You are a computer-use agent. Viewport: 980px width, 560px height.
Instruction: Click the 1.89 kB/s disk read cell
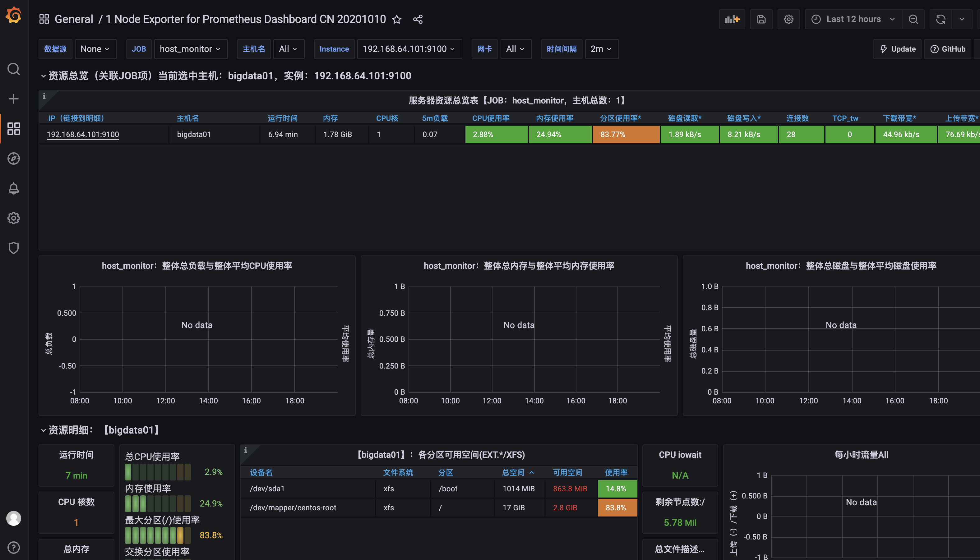pos(690,134)
